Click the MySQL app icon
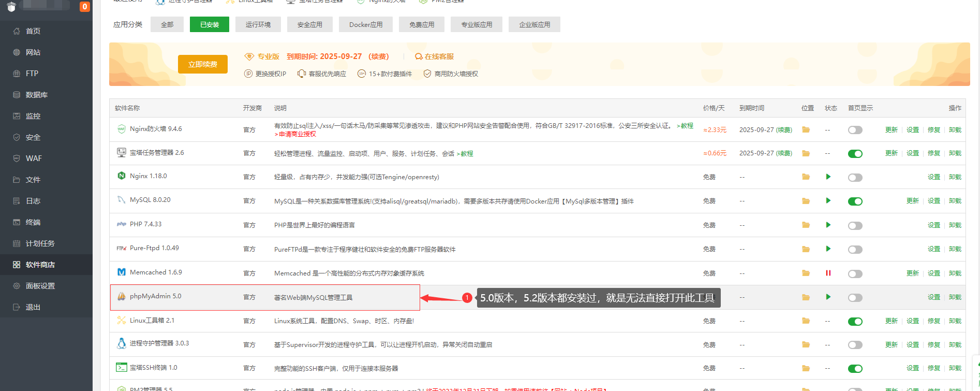980x391 pixels. tap(122, 200)
